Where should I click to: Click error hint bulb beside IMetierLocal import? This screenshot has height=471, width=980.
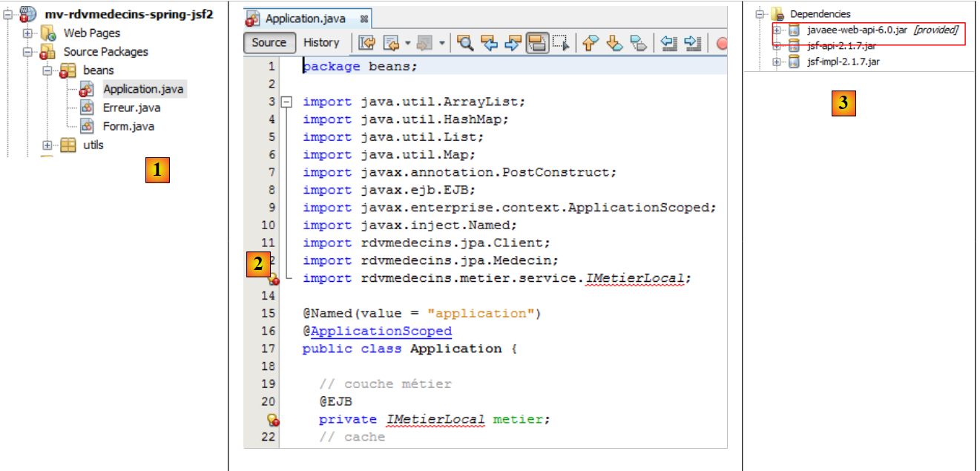(x=273, y=279)
